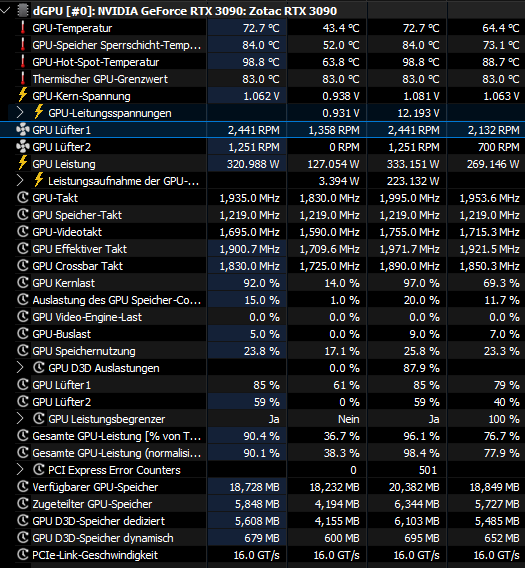This screenshot has width=525, height=568.
Task: Expand GPU D3D Auslastungen node
Action: click(x=20, y=368)
